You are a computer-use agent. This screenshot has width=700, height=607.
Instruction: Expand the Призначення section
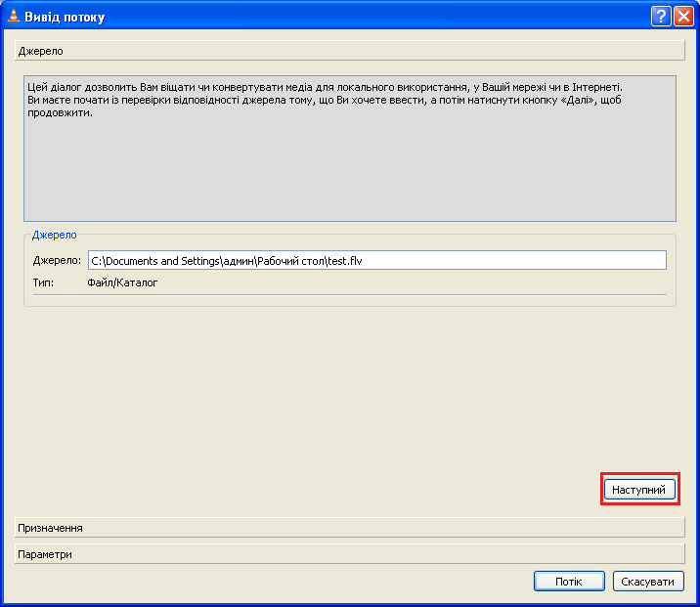point(350,528)
